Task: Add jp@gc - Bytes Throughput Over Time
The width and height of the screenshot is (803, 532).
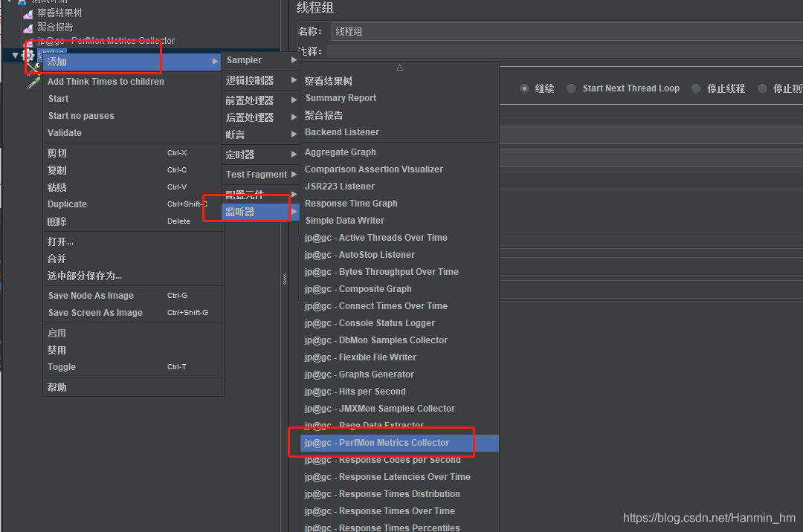Action: 399,272
